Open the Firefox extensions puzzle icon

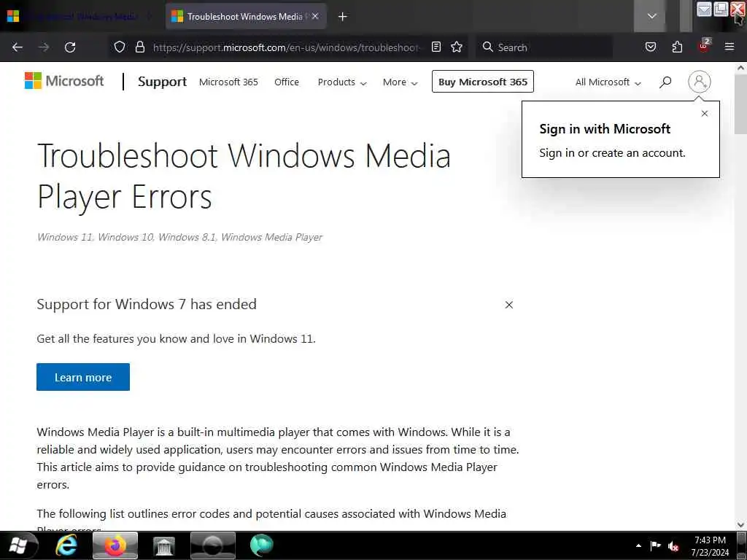click(x=677, y=47)
